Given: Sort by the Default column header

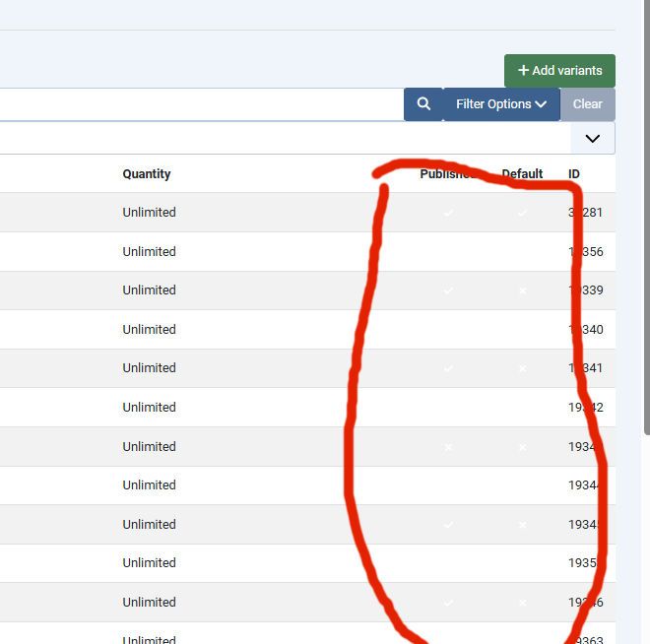Looking at the screenshot, I should 522,173.
